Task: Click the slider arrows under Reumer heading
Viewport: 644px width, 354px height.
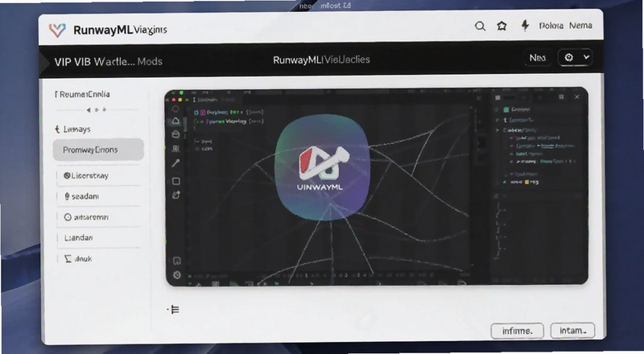Action: 97,109
